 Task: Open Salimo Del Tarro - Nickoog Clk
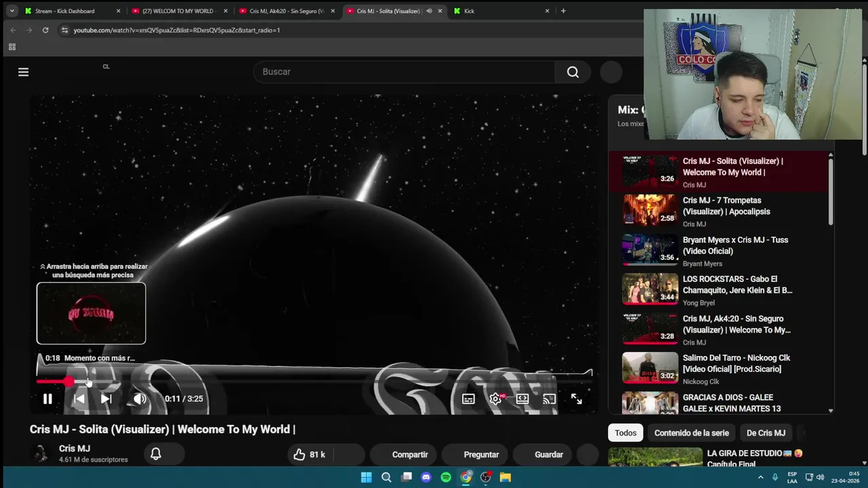click(719, 369)
